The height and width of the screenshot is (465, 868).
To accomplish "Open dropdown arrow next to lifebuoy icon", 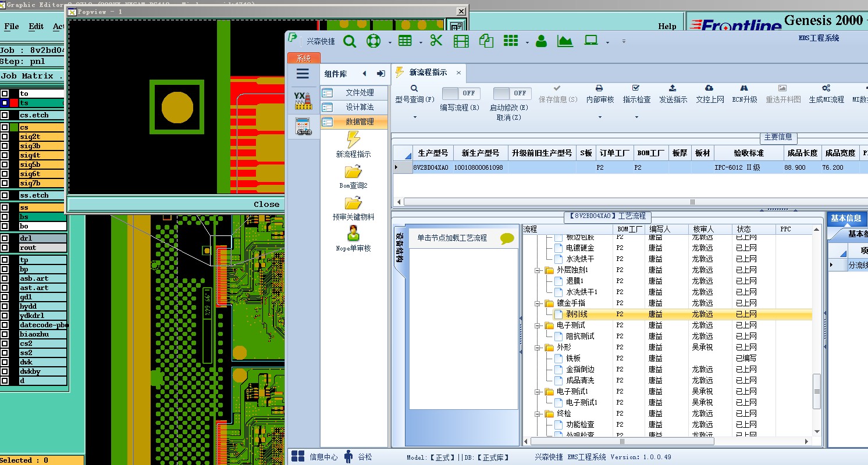I will pos(389,42).
